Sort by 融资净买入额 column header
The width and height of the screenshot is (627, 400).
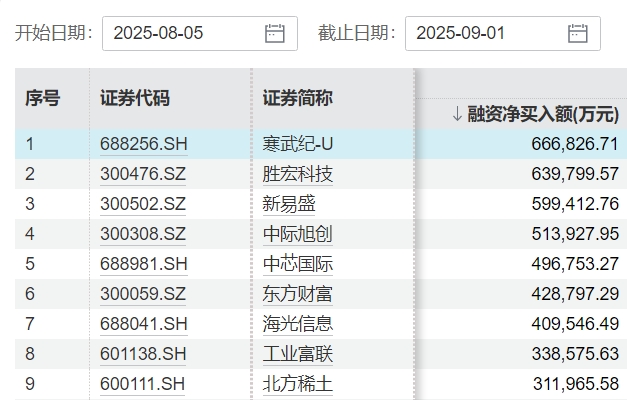(534, 113)
